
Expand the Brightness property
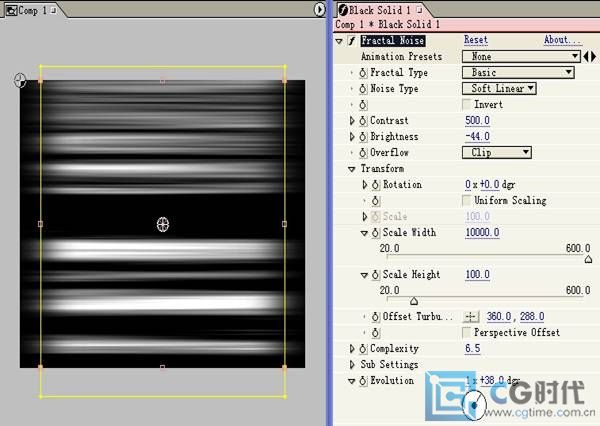point(352,137)
